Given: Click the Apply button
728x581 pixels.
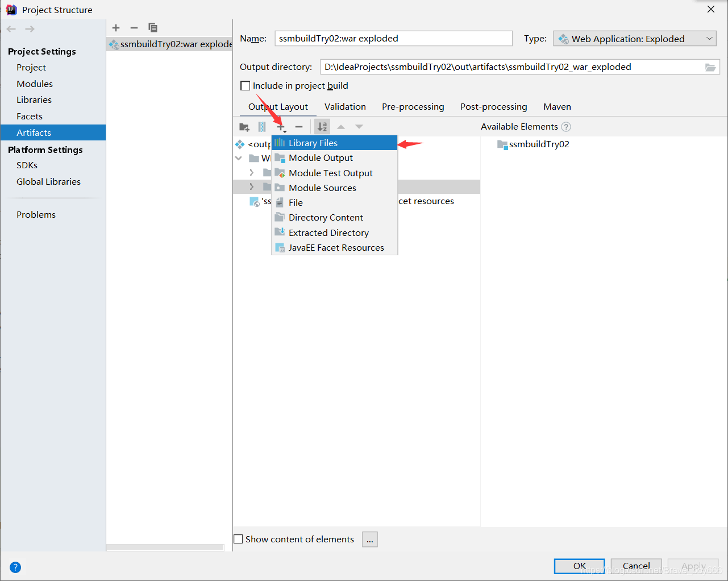Looking at the screenshot, I should click(693, 566).
